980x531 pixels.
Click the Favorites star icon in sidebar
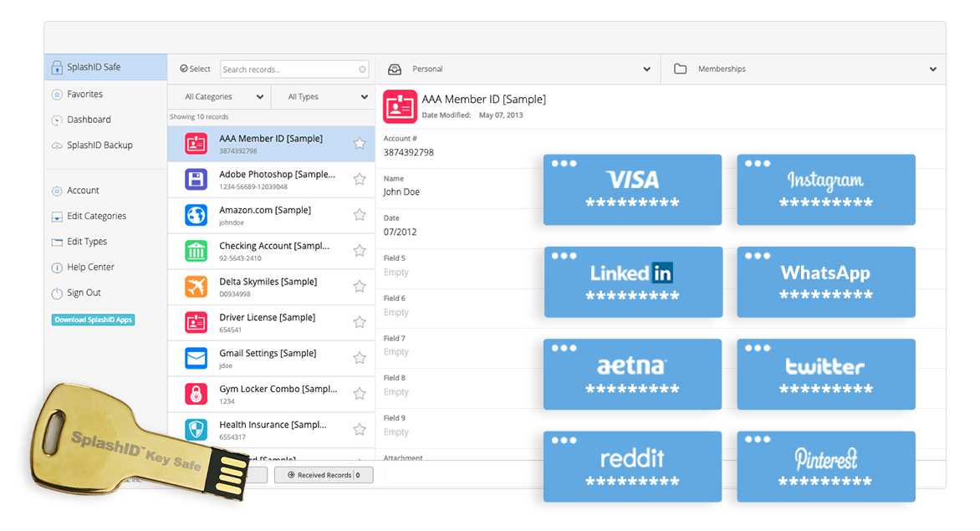pyautogui.click(x=57, y=94)
